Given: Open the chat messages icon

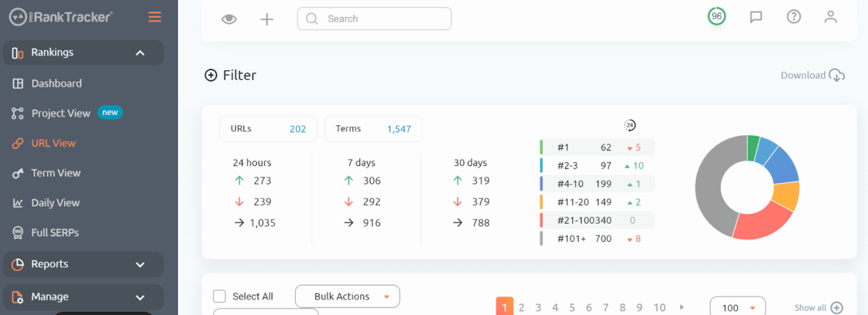Looking at the screenshot, I should click(x=756, y=17).
